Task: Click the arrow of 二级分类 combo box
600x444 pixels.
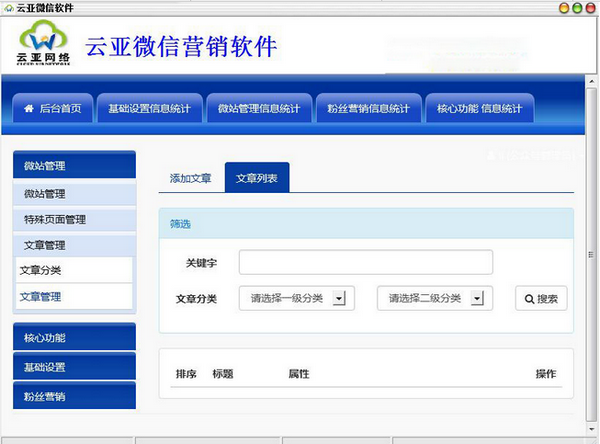Action: point(477,298)
